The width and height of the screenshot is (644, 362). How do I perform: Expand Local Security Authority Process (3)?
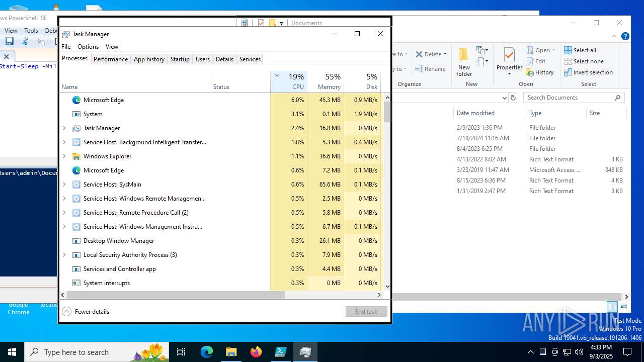pyautogui.click(x=64, y=255)
